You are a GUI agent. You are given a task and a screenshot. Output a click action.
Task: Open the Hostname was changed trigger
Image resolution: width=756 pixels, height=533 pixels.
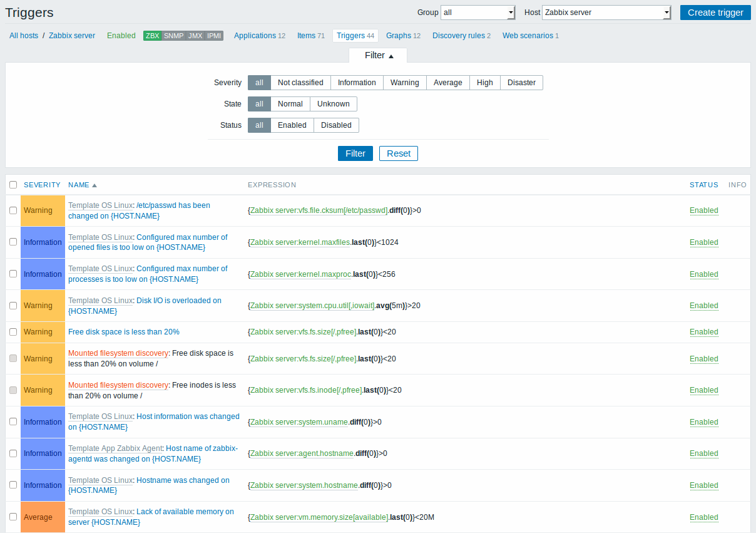click(149, 485)
